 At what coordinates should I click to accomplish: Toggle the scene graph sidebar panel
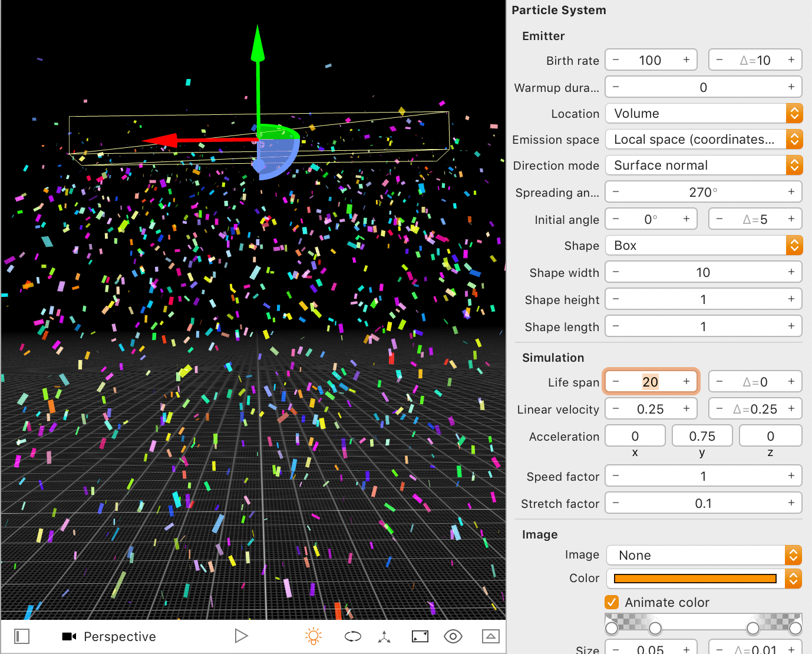tap(21, 636)
